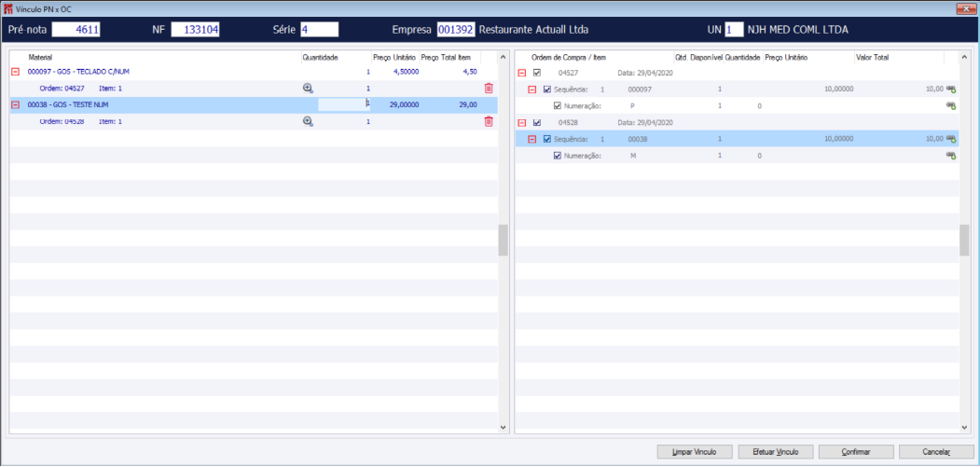Collapse purchase order 04527 node

(x=522, y=73)
